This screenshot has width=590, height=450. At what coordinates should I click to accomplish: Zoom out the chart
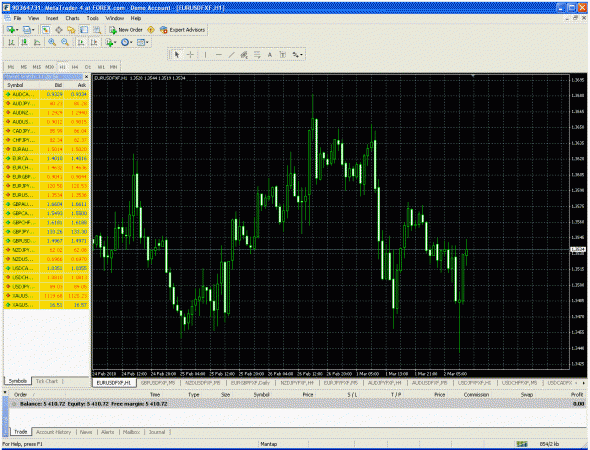[65, 43]
